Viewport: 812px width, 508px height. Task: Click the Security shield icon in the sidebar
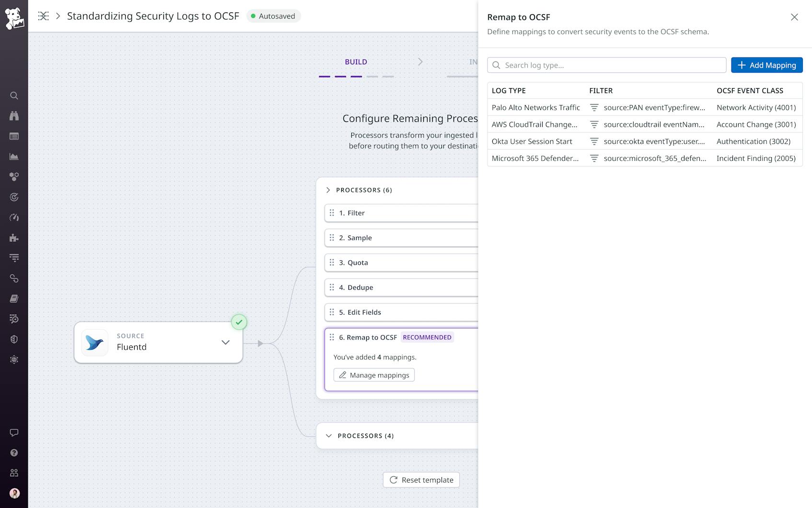click(14, 339)
